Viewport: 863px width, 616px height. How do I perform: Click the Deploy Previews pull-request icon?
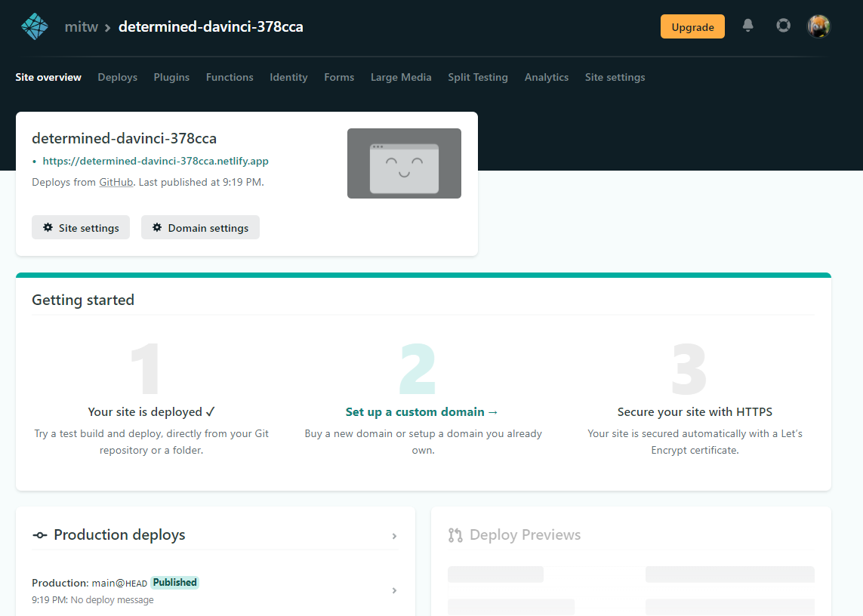(x=455, y=535)
